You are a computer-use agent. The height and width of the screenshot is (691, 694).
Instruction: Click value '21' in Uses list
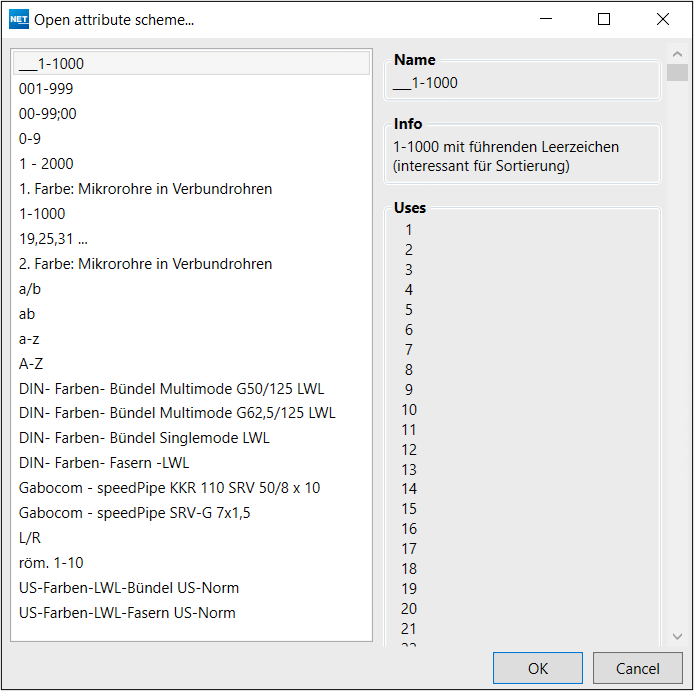point(409,629)
